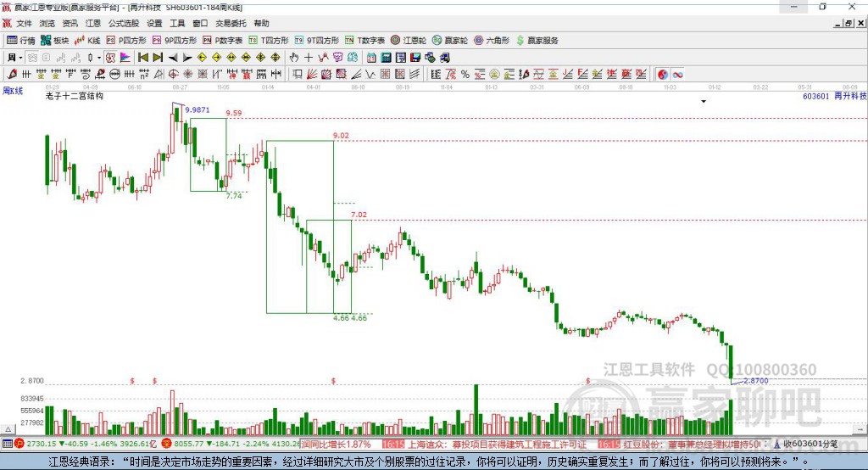868x470 pixels.
Task: Select the red fan lines tool
Action: 312,75
